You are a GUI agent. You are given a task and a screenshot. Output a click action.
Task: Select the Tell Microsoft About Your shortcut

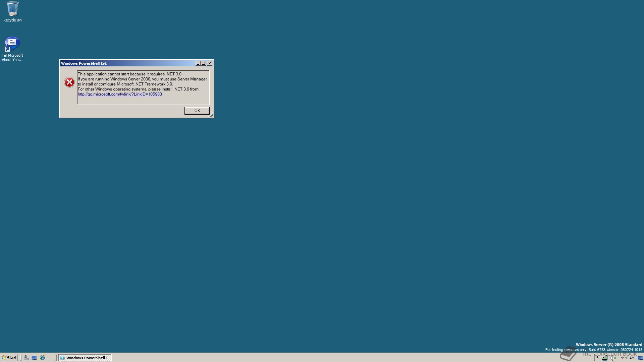[12, 49]
